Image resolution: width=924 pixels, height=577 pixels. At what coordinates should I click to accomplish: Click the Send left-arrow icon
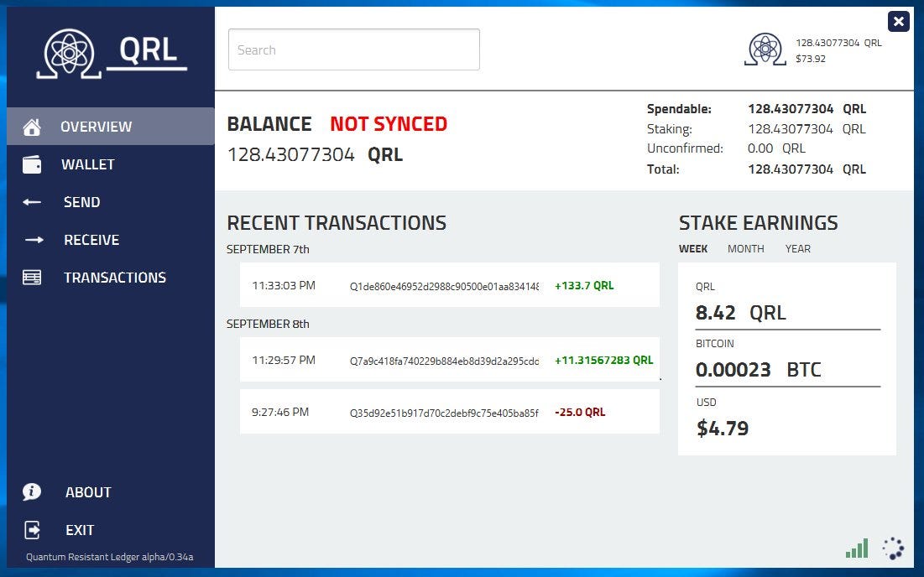click(32, 202)
